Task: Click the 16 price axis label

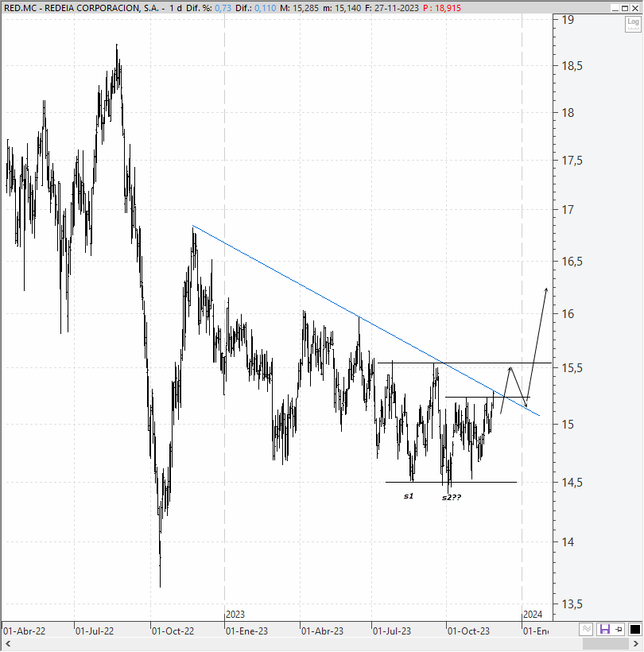Action: pyautogui.click(x=568, y=313)
